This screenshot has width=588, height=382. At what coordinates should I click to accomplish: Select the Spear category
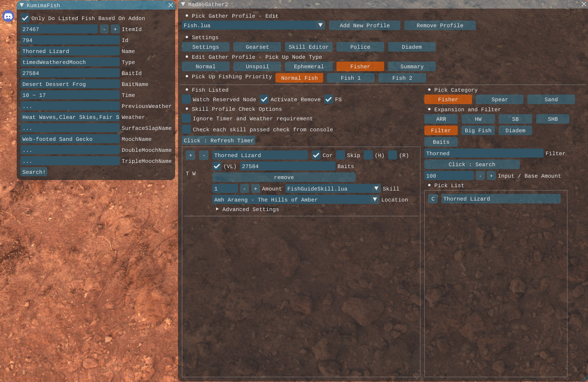point(499,99)
